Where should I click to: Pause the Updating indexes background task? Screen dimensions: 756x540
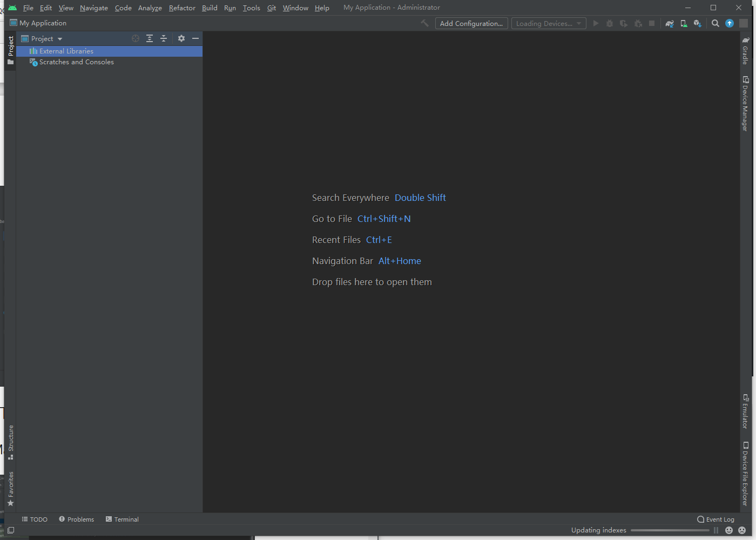716,530
